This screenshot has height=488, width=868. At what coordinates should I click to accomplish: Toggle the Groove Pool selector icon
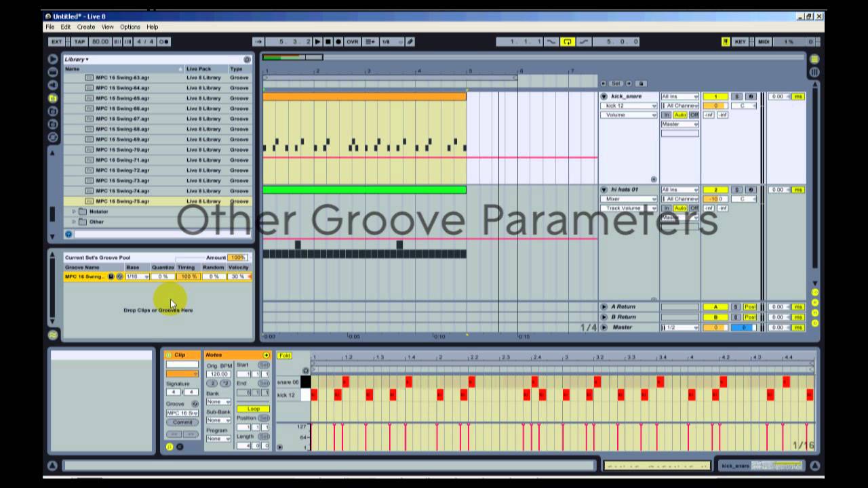click(53, 335)
